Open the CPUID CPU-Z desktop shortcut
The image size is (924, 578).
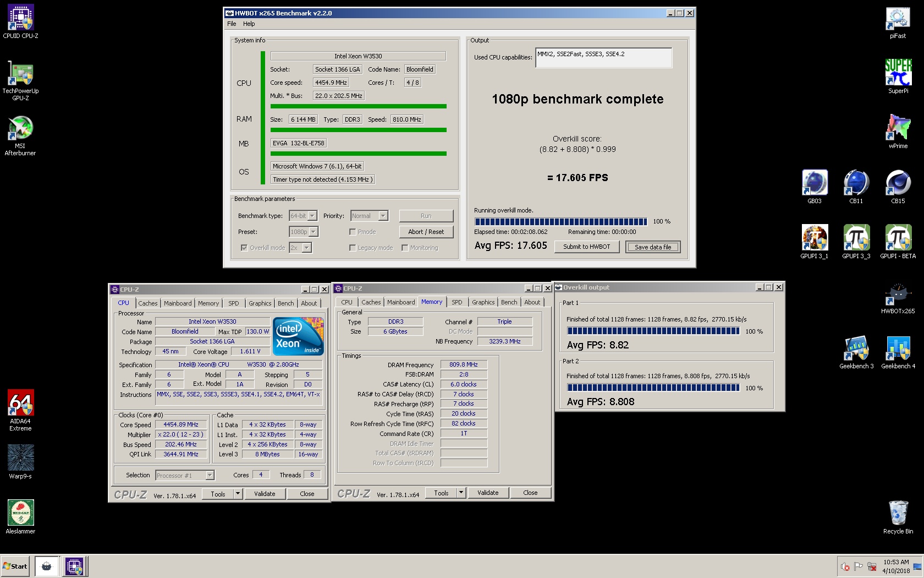pos(20,22)
